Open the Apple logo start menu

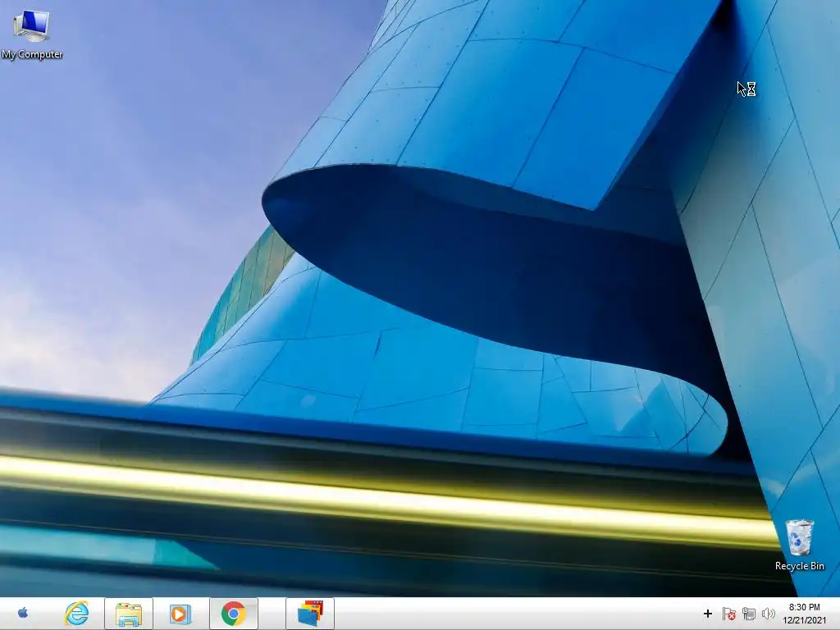[22, 613]
